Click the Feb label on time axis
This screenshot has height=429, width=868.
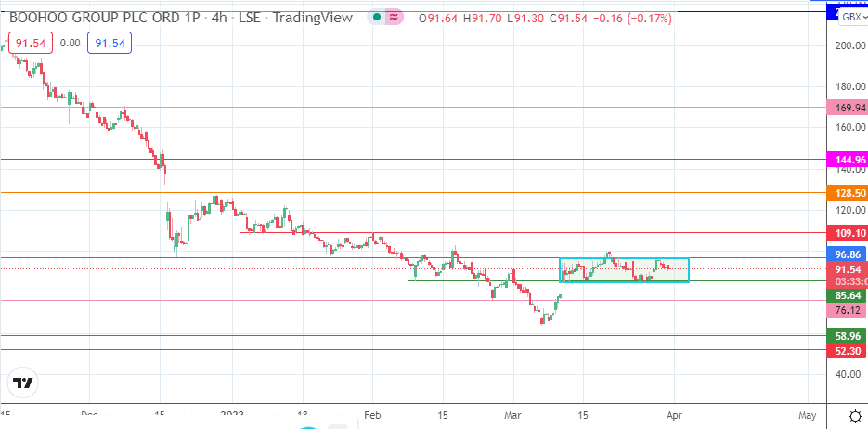pos(373,415)
